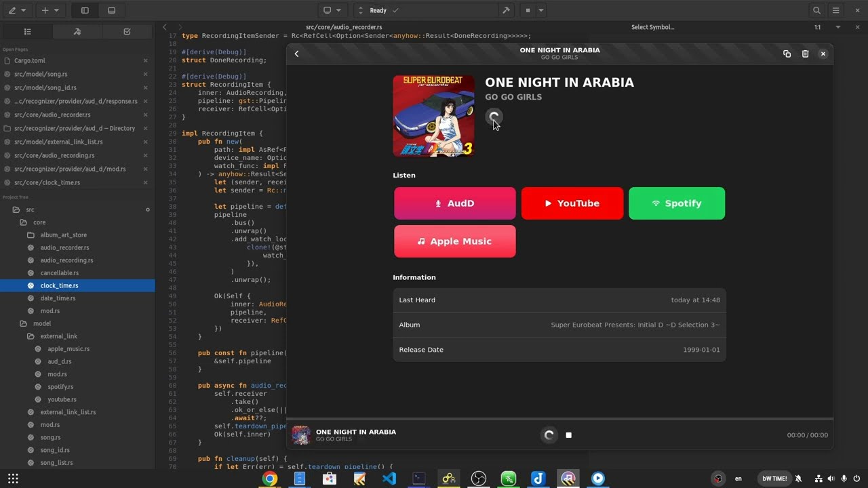Listen to the song on Spotify
The width and height of the screenshot is (868, 488).
(677, 203)
